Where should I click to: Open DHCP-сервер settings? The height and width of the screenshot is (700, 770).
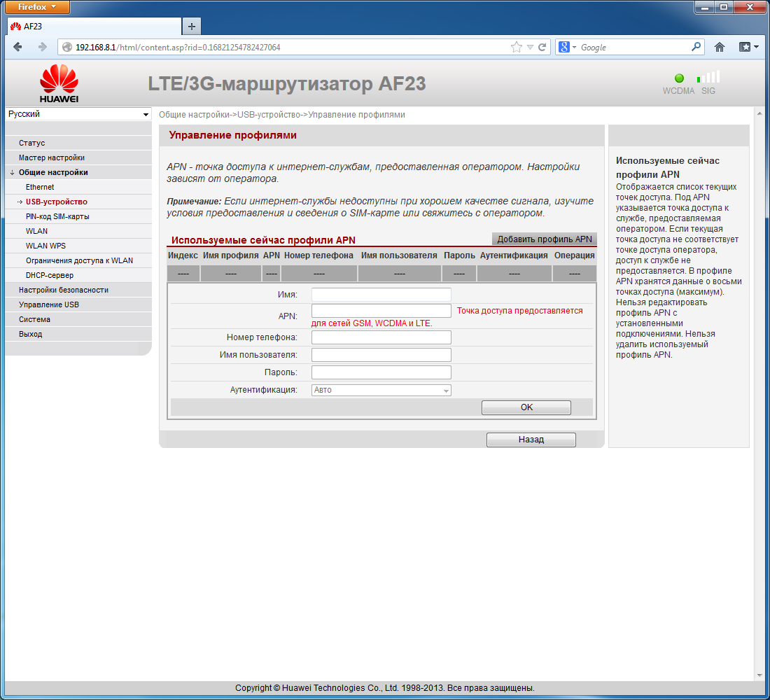pyautogui.click(x=50, y=275)
